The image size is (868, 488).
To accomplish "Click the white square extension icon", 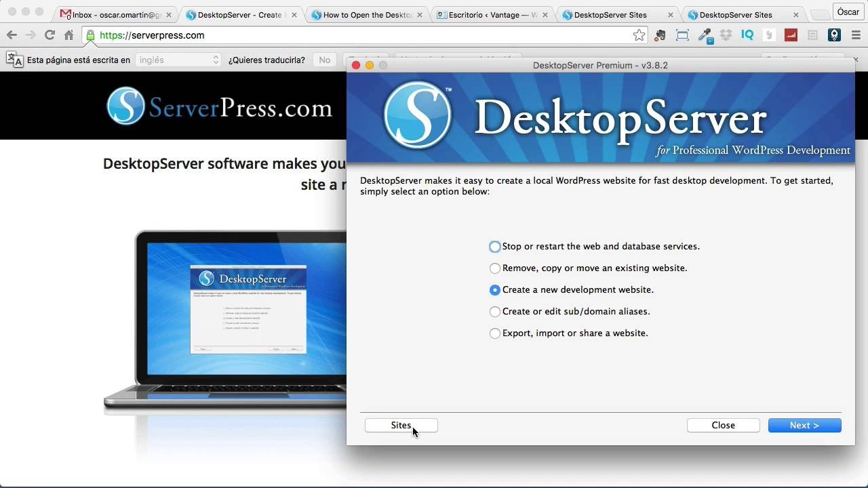I will [x=769, y=35].
